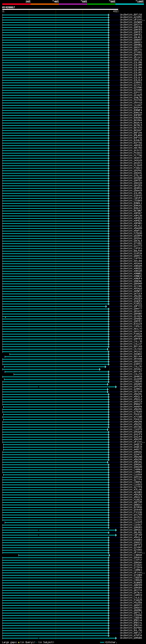The height and width of the screenshot is (644, 146).
Task: Click the white query length bar
Action: 60,10
